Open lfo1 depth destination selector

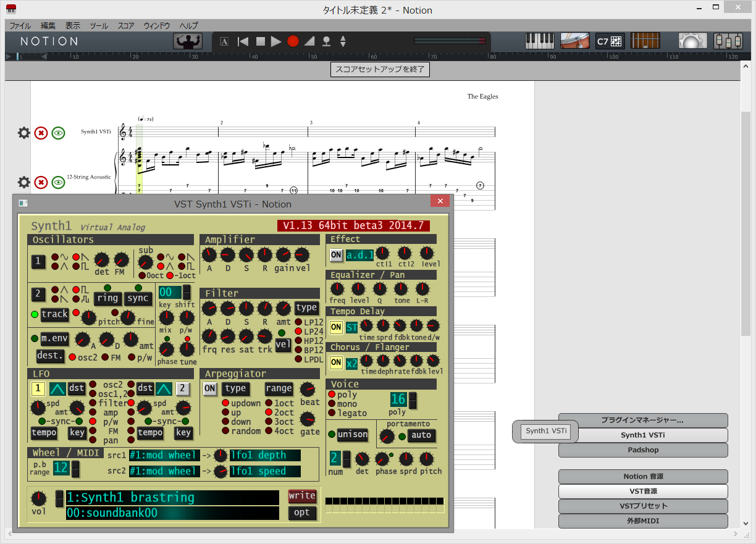pyautogui.click(x=265, y=455)
